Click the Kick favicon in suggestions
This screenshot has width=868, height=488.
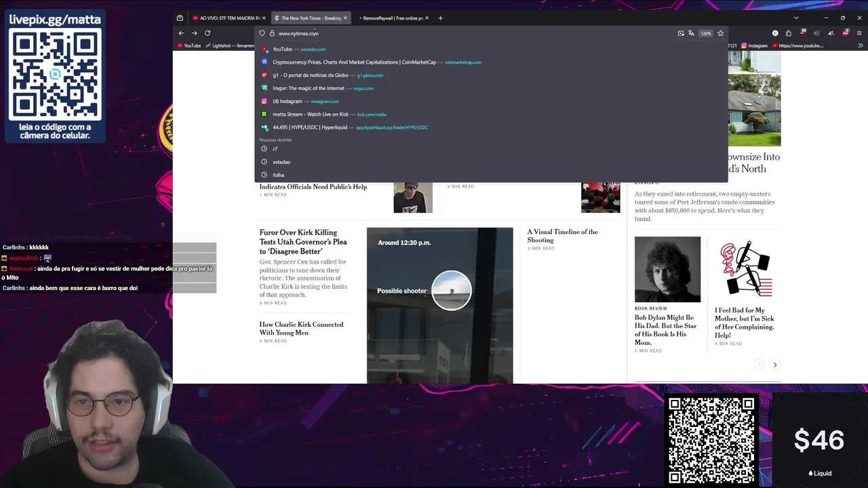pos(264,115)
